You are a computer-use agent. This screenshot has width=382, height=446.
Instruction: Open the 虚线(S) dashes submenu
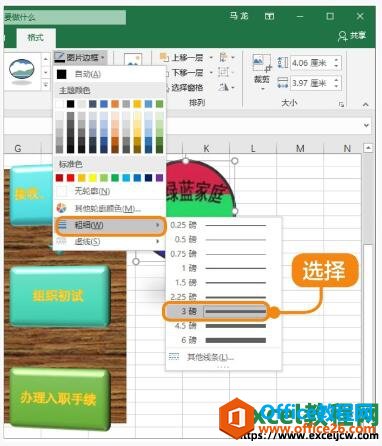(109, 241)
